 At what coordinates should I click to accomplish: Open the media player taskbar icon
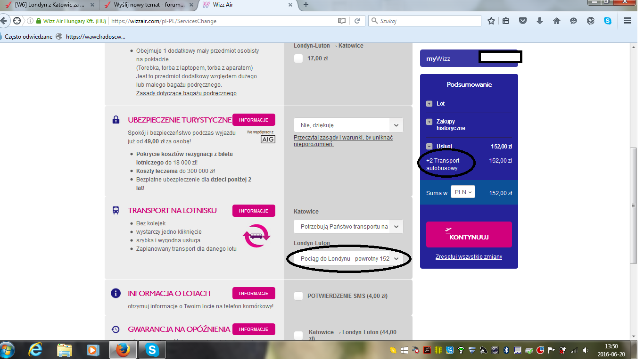pos(94,350)
